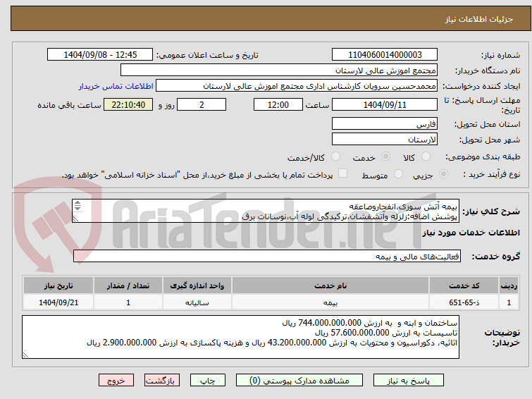Click the ردیف column header
The height and width of the screenshot is (399, 532).
[x=509, y=286]
